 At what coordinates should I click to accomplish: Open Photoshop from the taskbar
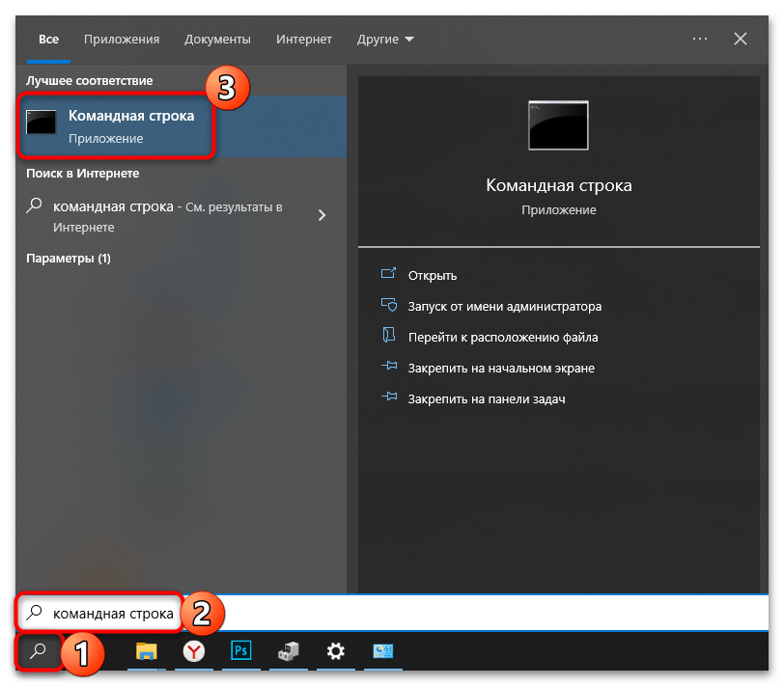(x=240, y=653)
